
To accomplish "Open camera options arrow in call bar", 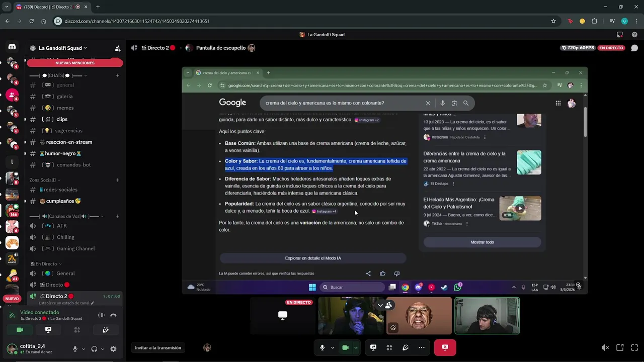I will [356, 347].
